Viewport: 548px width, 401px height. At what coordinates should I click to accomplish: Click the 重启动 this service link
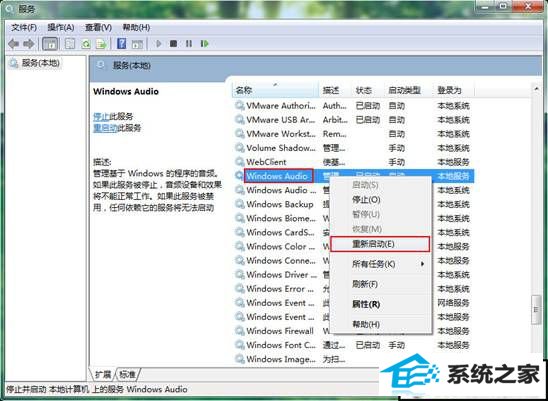click(x=105, y=128)
